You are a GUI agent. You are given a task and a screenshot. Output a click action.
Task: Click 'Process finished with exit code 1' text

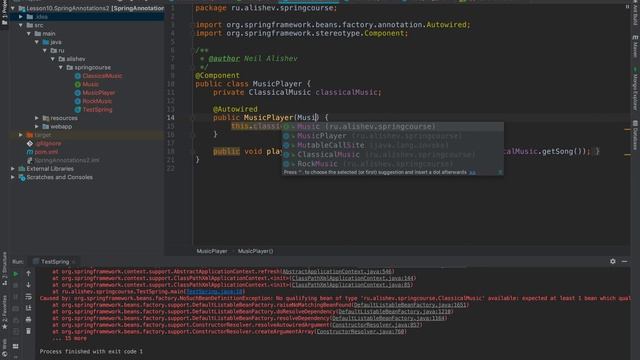pyautogui.click(x=91, y=351)
